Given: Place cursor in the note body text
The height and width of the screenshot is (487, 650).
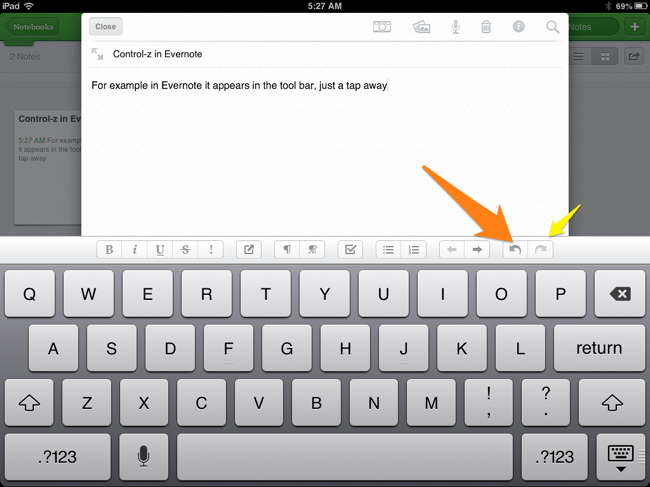Looking at the screenshot, I should click(x=239, y=85).
